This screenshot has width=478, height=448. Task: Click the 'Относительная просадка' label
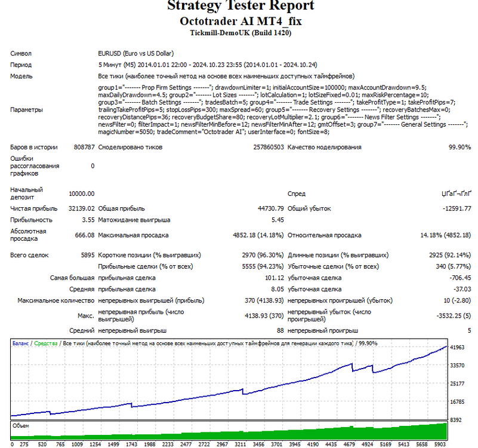click(x=325, y=235)
